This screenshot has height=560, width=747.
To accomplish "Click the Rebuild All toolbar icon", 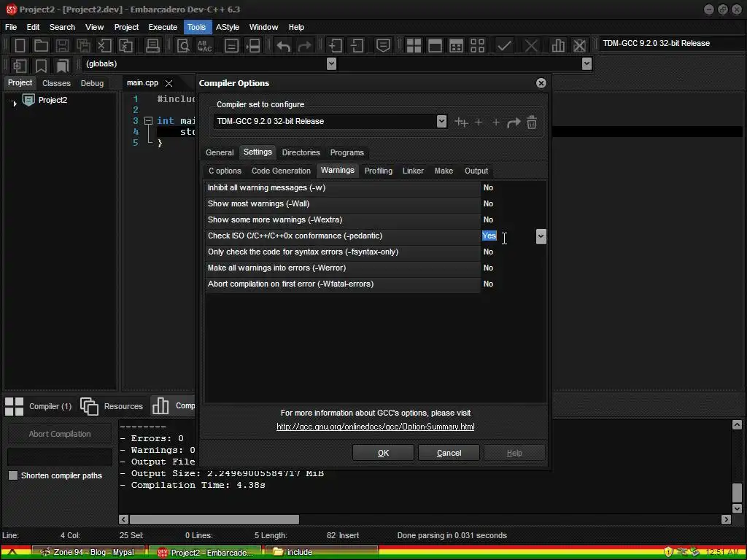I will coord(477,46).
